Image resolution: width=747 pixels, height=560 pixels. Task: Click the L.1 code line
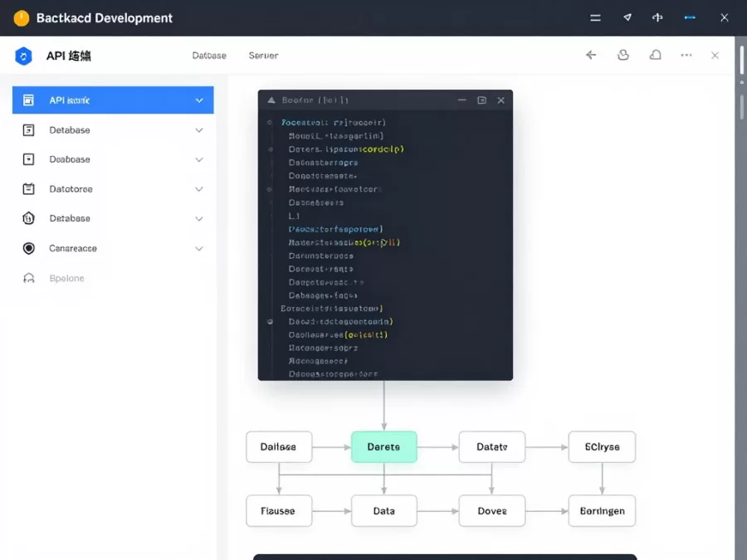[x=294, y=217]
